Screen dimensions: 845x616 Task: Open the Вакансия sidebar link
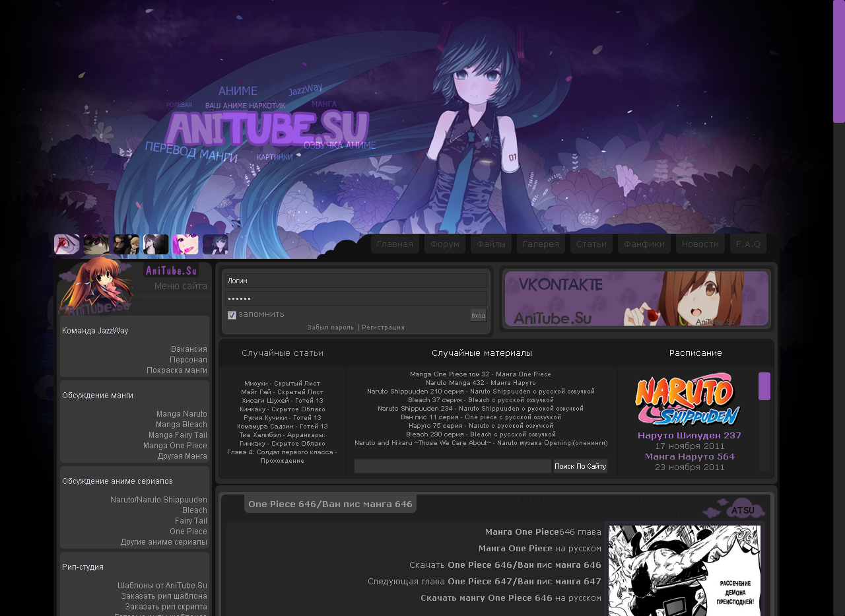click(x=189, y=349)
